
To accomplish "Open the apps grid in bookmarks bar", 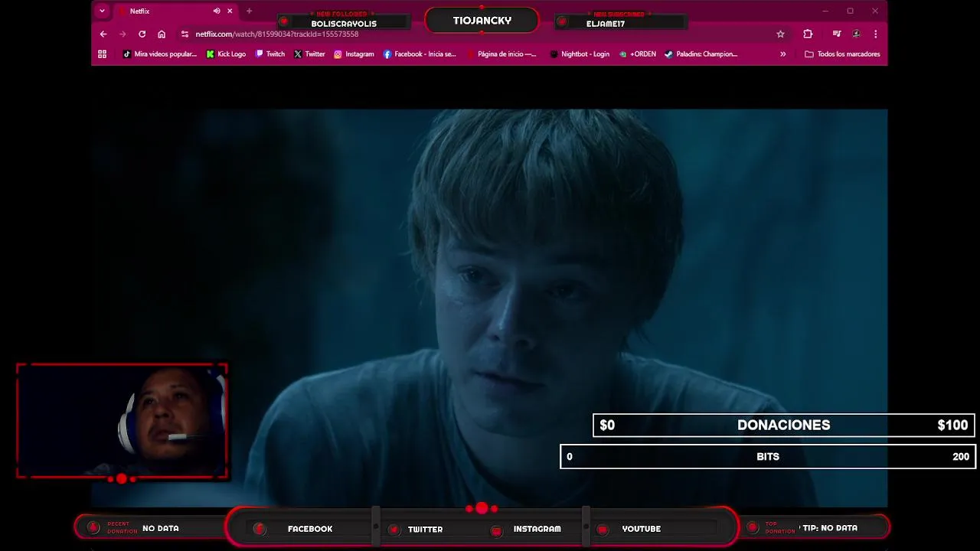I will [102, 54].
